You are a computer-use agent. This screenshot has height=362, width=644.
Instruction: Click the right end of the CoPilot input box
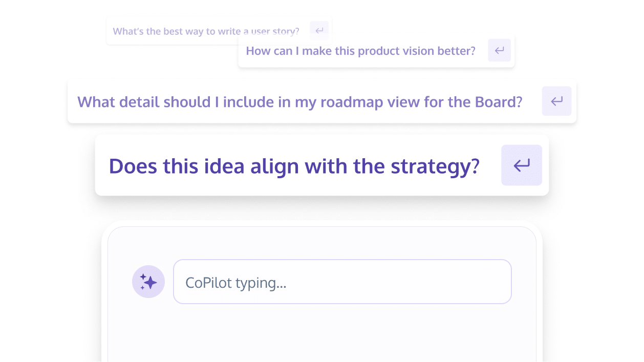click(491, 282)
